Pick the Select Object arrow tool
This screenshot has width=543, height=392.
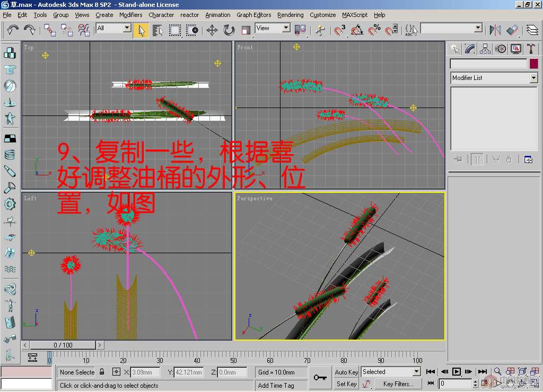coord(141,30)
